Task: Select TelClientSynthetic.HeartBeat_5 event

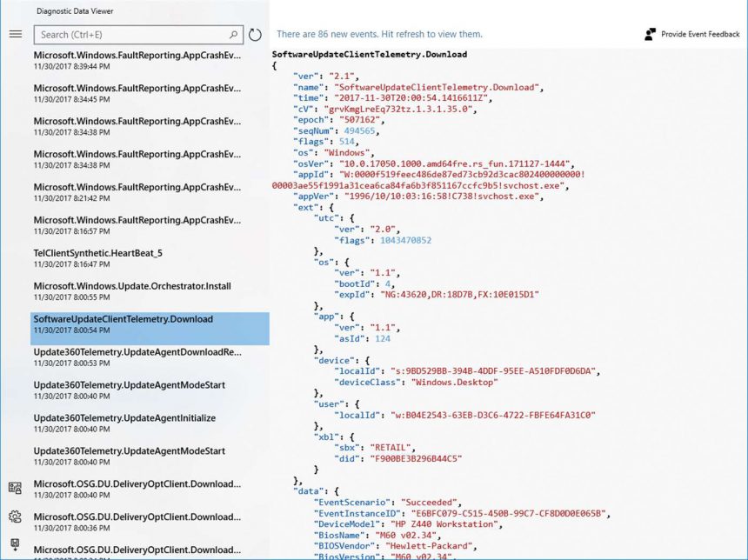Action: point(150,258)
